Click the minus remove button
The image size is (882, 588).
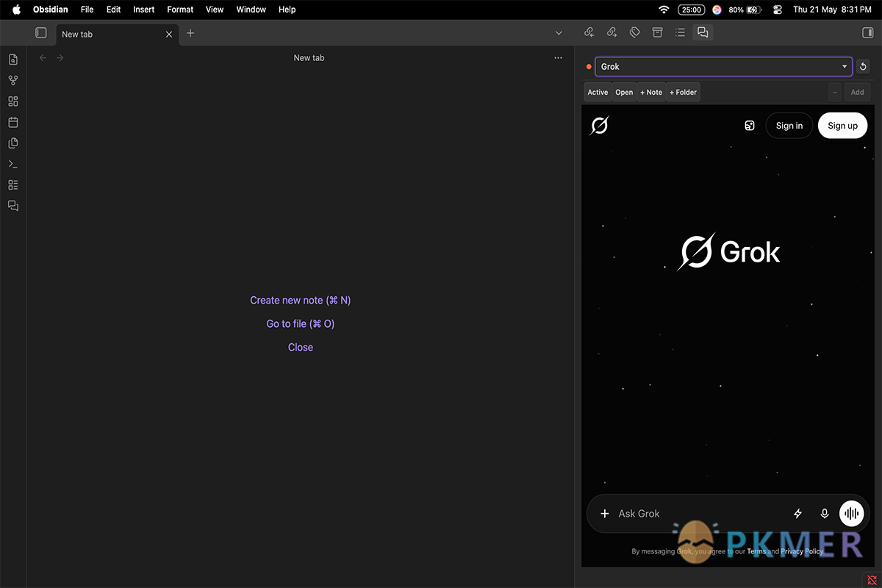[x=835, y=92]
